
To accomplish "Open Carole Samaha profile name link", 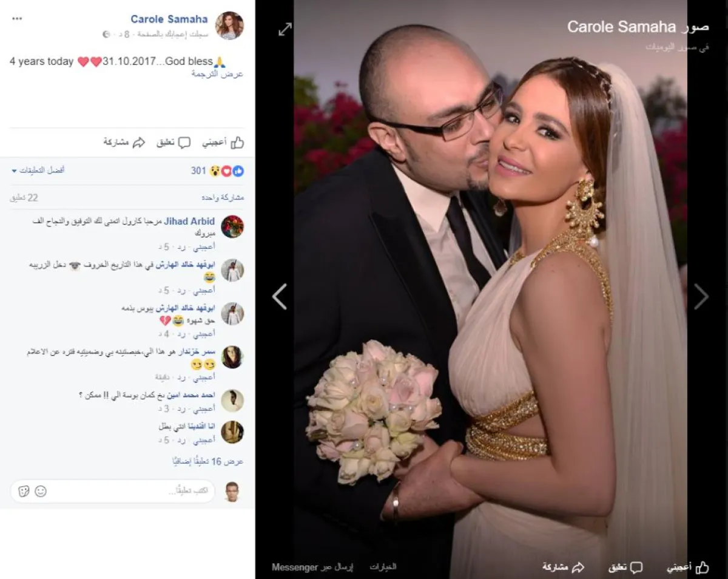I will pyautogui.click(x=169, y=20).
